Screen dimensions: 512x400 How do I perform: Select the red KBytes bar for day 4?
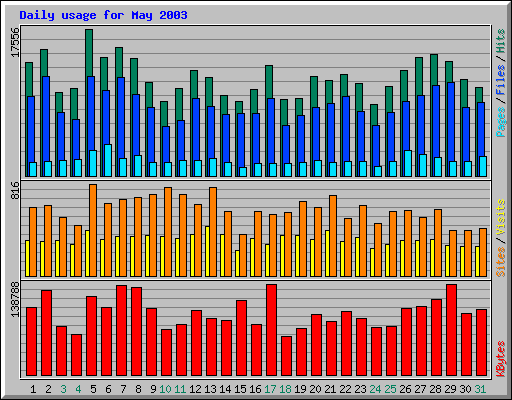pos(76,355)
